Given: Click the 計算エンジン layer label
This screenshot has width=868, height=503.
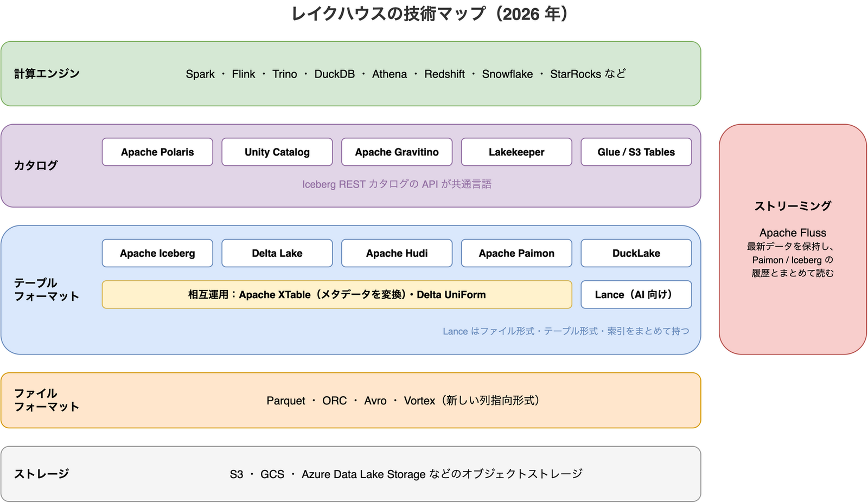Looking at the screenshot, I should (47, 74).
